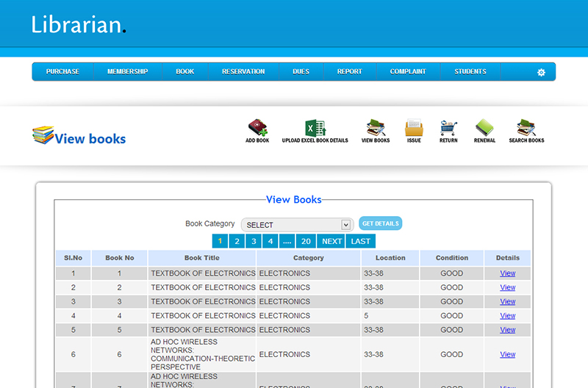Click the Return cart icon
The image size is (588, 388).
pyautogui.click(x=448, y=128)
